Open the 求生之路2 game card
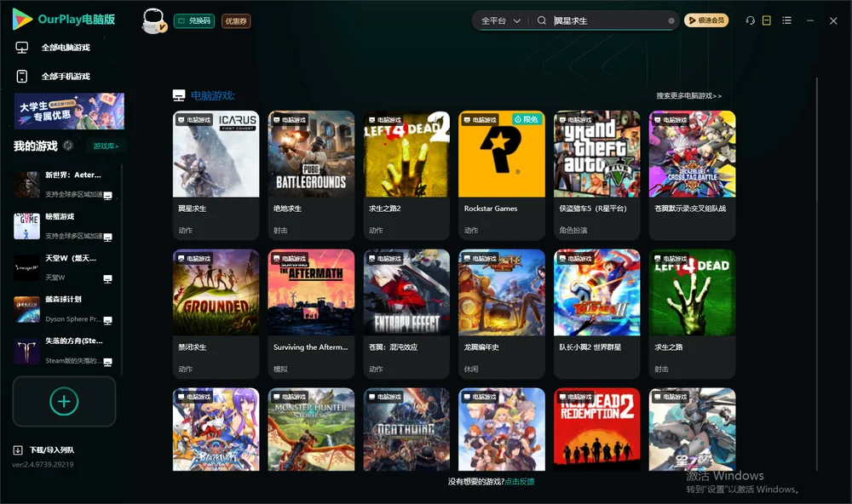 coord(406,175)
